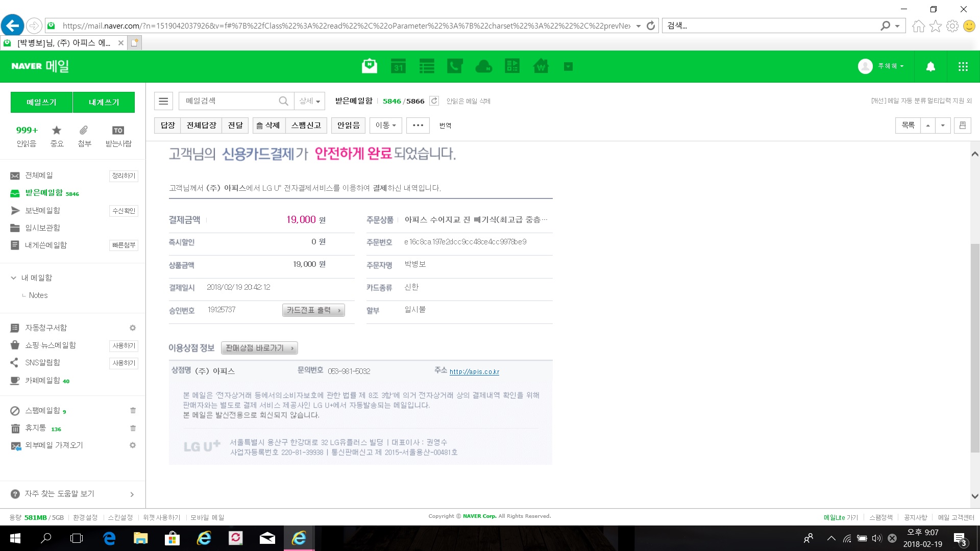Click the 답장 reply button
Viewport: 980px width, 551px height.
click(167, 126)
